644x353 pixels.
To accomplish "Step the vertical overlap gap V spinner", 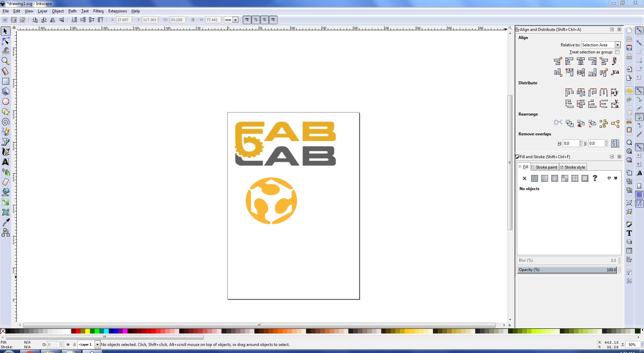I will point(606,143).
